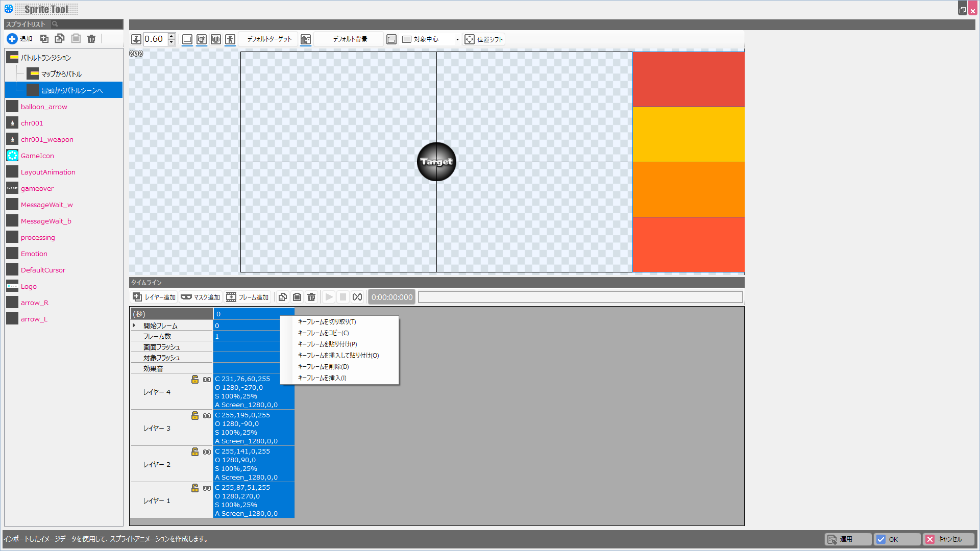The image size is (980, 551).
Task: Click the yellow color band in preview
Action: (x=688, y=134)
